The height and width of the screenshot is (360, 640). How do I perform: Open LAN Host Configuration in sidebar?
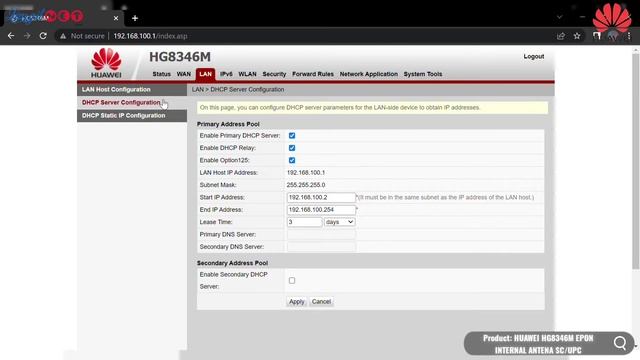coord(132,89)
